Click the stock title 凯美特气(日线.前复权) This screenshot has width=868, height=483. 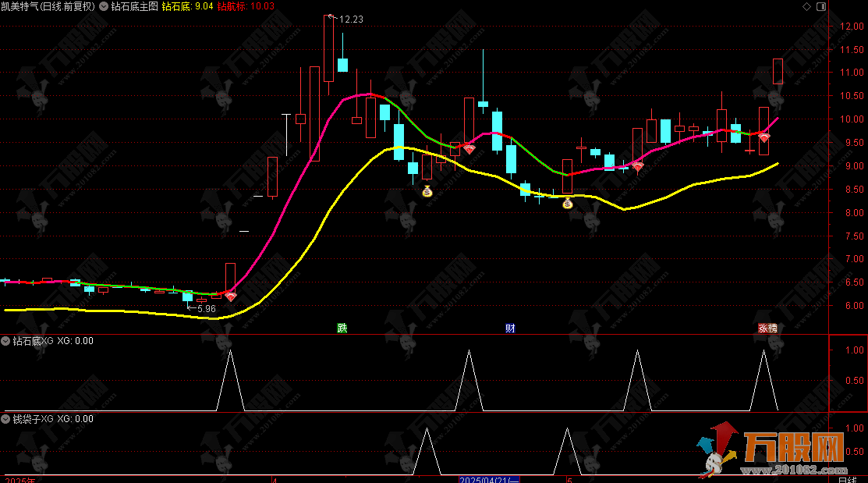[x=48, y=7]
